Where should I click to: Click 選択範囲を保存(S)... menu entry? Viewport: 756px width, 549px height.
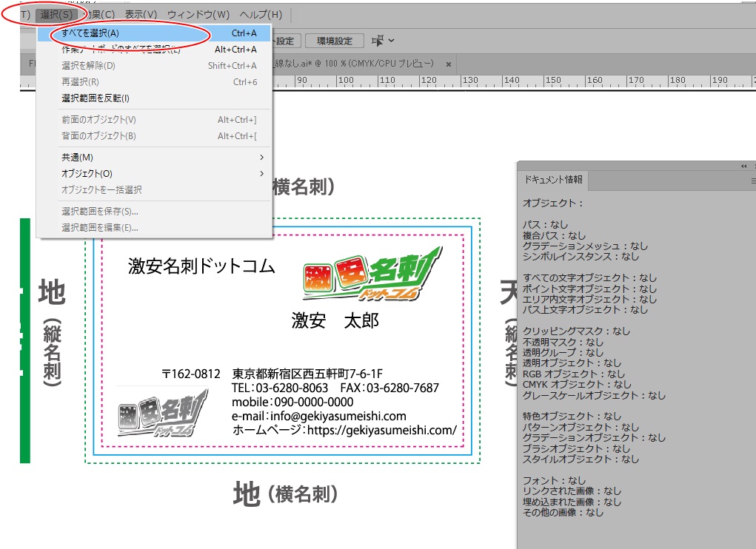pos(154,212)
